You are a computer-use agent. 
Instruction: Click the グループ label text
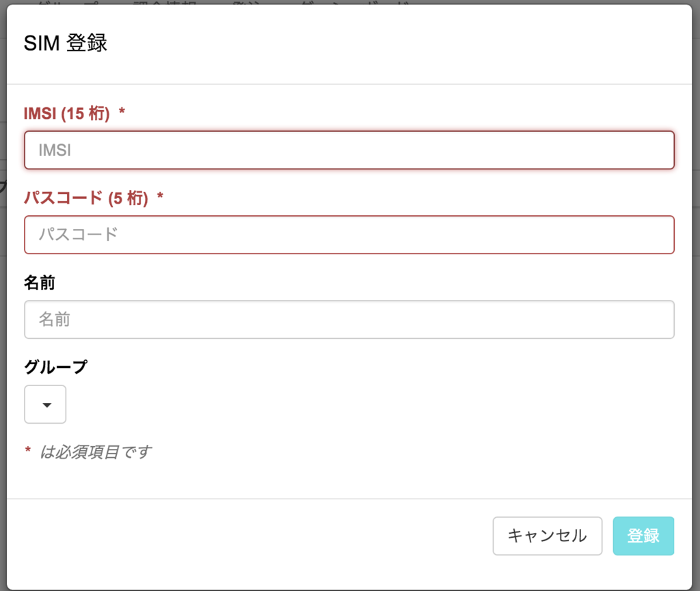point(55,368)
